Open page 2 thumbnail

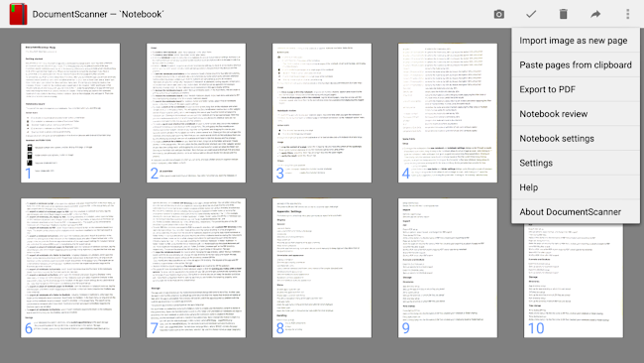pos(196,113)
